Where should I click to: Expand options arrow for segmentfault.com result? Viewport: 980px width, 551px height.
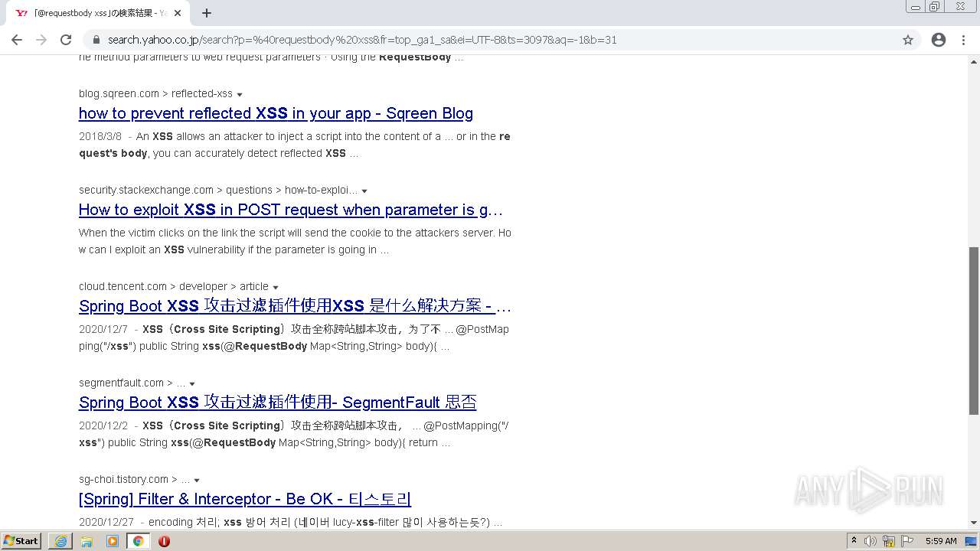(x=192, y=384)
